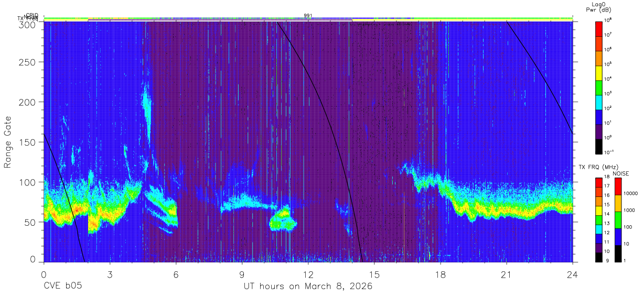The width and height of the screenshot is (644, 297).
Task: Click the NOISE legend value '1000'
Action: (629, 211)
